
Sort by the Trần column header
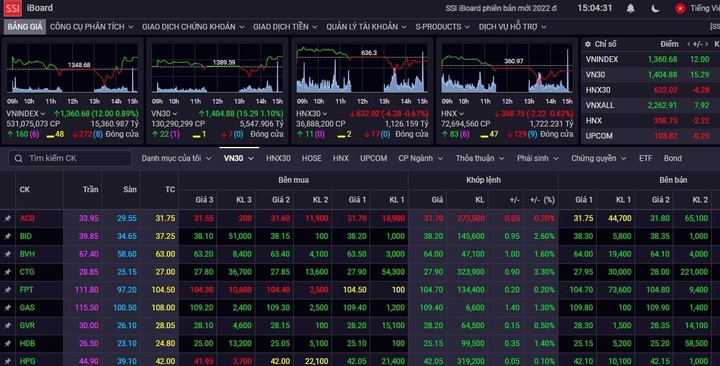pyautogui.click(x=90, y=189)
